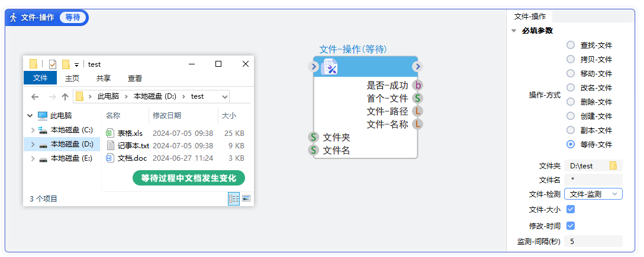644x257 pixels.
Task: Toggle the 修改-时间 checkbox
Action: [571, 226]
